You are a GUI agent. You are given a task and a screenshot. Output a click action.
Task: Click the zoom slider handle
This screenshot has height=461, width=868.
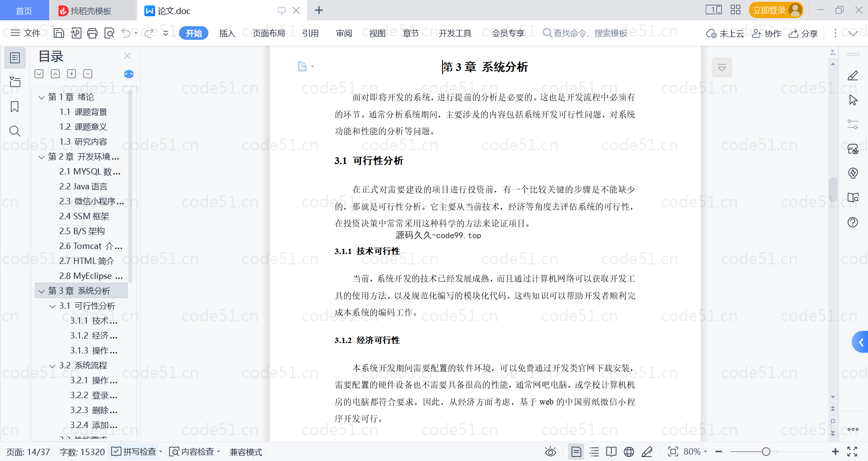[766, 452]
